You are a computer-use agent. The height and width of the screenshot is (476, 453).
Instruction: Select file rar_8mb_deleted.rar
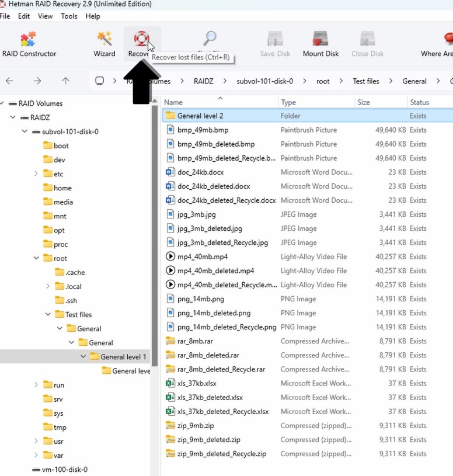(x=208, y=355)
